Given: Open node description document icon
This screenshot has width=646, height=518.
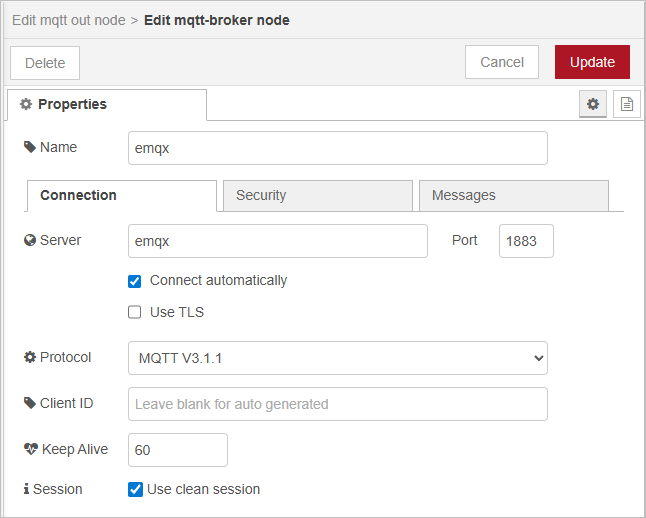Looking at the screenshot, I should [x=627, y=104].
